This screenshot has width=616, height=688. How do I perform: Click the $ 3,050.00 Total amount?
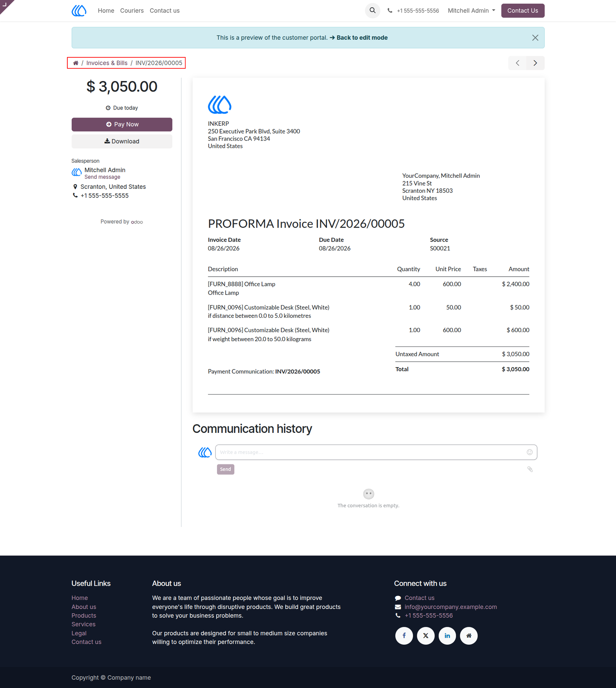[515, 369]
